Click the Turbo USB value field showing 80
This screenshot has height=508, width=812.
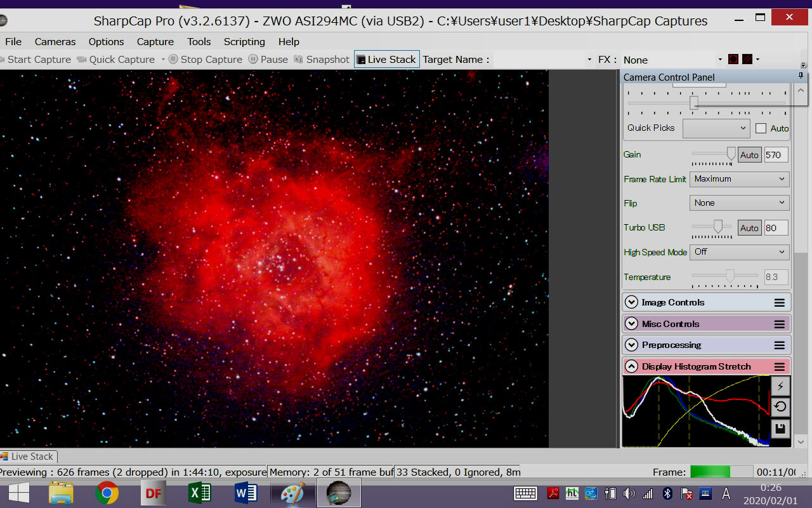click(x=776, y=228)
